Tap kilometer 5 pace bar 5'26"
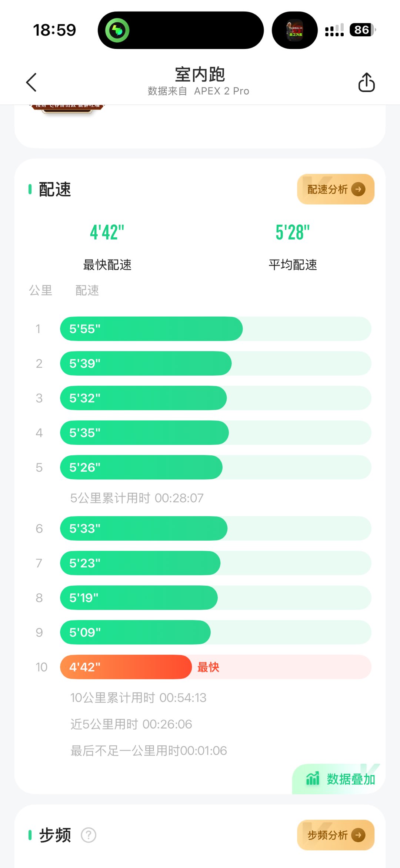 [141, 467]
